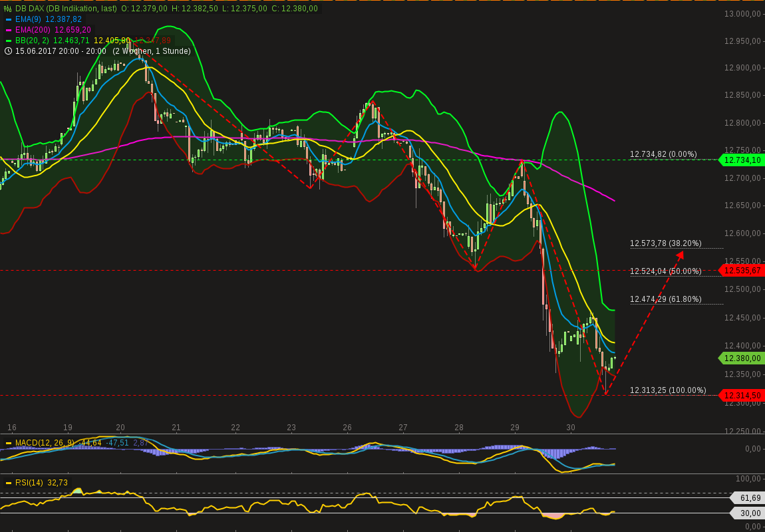Click the high value H: 12.382,50
The height and width of the screenshot is (532, 765).
(196, 9)
